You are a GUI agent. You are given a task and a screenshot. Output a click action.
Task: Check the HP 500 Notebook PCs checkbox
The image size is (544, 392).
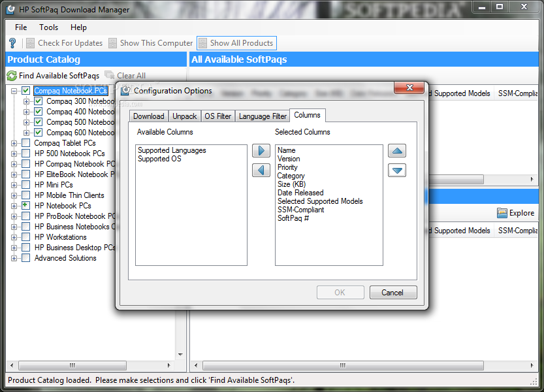[x=25, y=153]
